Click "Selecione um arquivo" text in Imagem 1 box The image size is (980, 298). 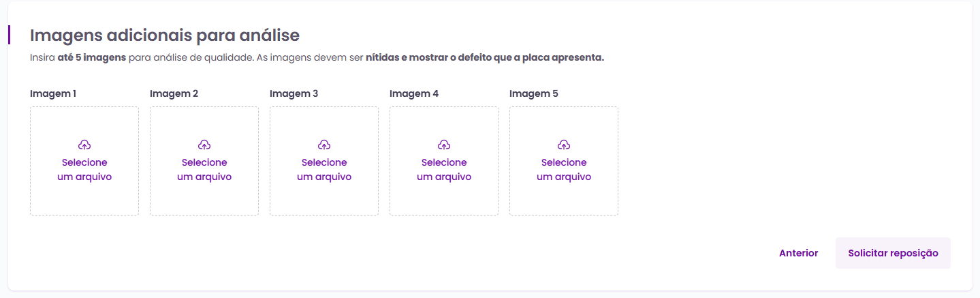(84, 170)
